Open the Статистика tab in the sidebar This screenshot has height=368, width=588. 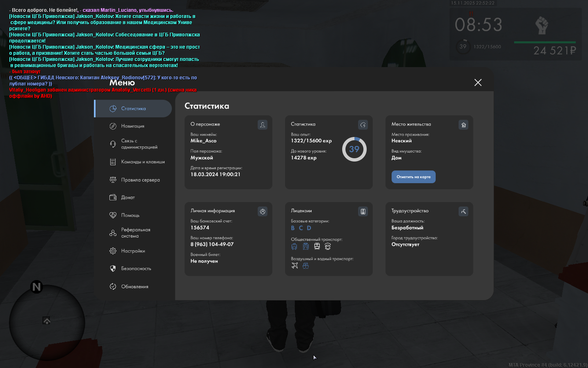point(133,109)
